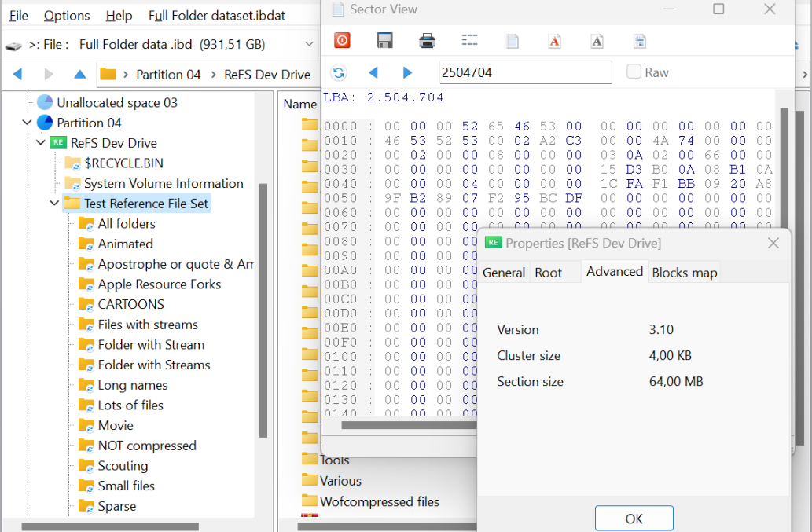Click the document with lines icon in Sector View
Screen dimensions: 812x532
640,41
